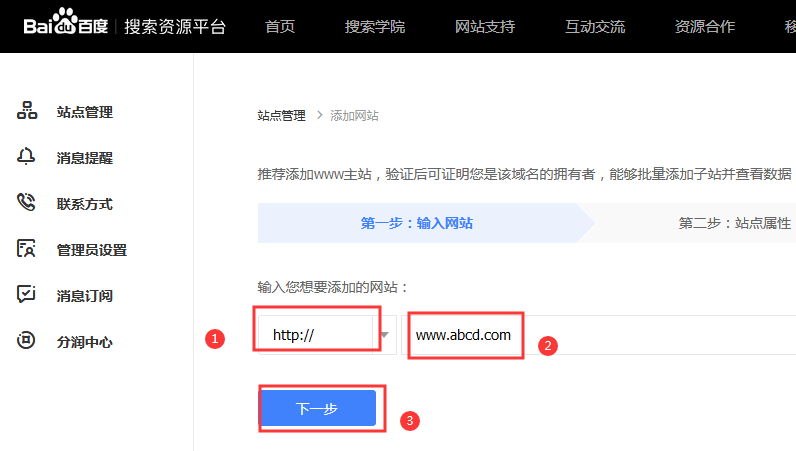The height and width of the screenshot is (451, 796).
Task: Click the 搜索资源平台 platform title
Action: click(x=175, y=26)
